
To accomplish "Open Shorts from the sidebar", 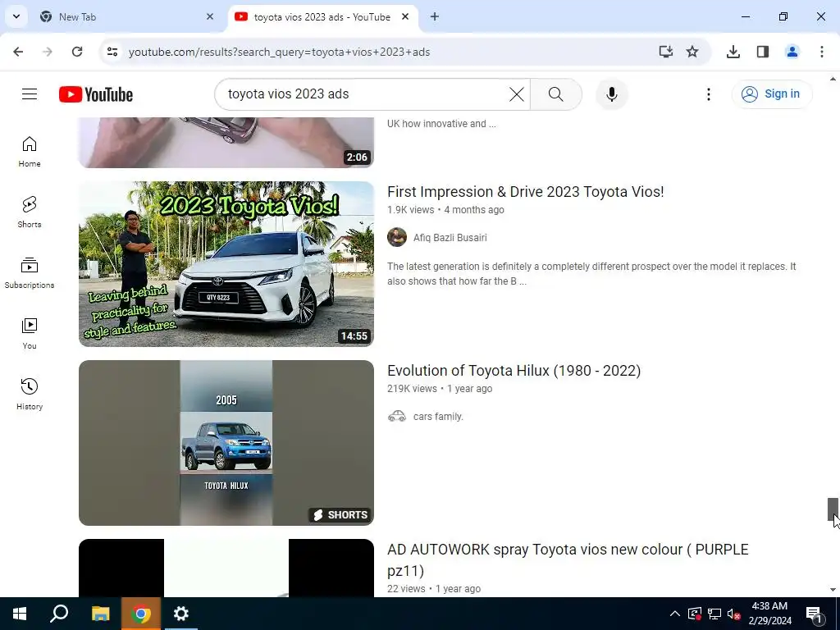I will 30,212.
